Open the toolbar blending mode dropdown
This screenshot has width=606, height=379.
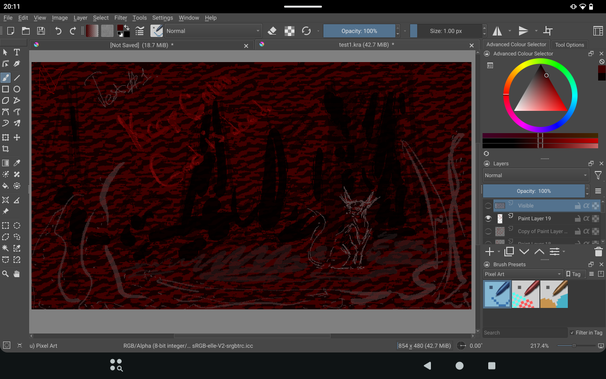coord(213,31)
